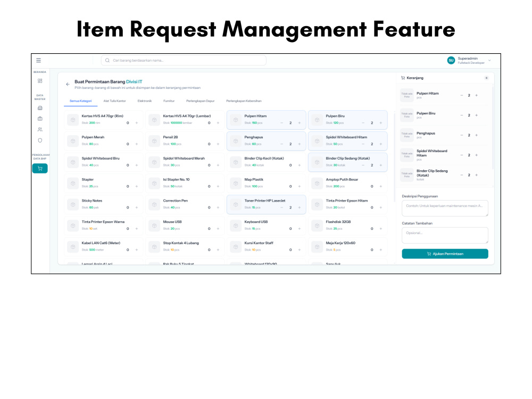
Task: Increase Binder Clip Sedang quantity in Keranjang
Action: click(x=476, y=175)
